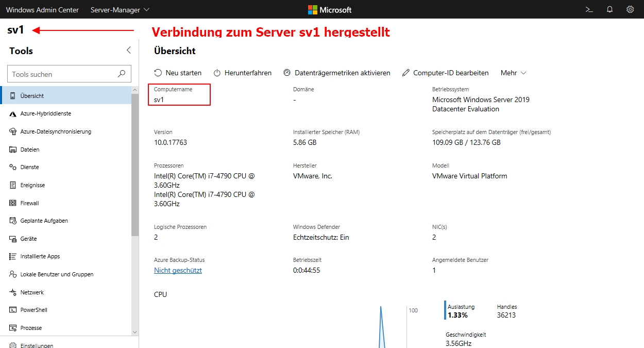This screenshot has height=348, width=644.
Task: Click the sidebar scroll up arrow
Action: [x=135, y=90]
